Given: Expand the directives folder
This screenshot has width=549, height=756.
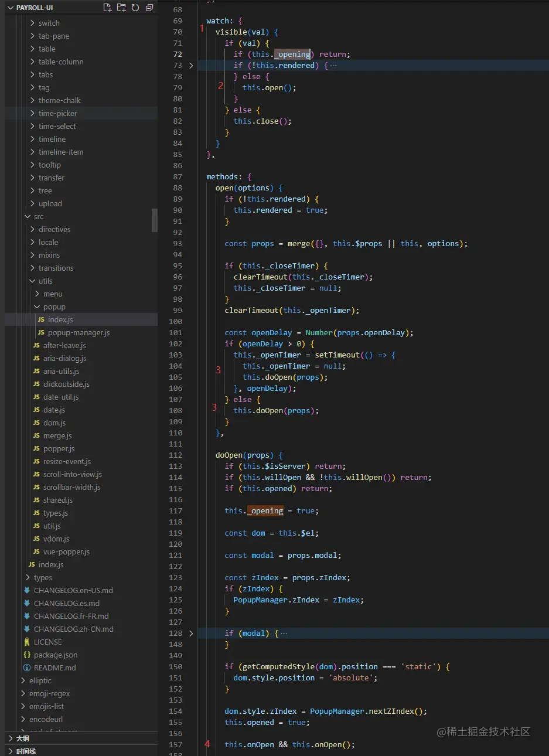Looking at the screenshot, I should tap(54, 229).
